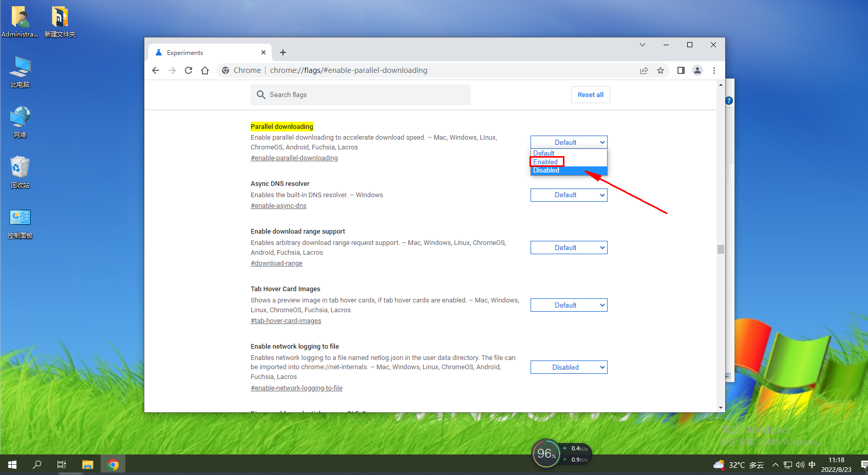Click the browser back arrow
This screenshot has width=868, height=475.
156,70
